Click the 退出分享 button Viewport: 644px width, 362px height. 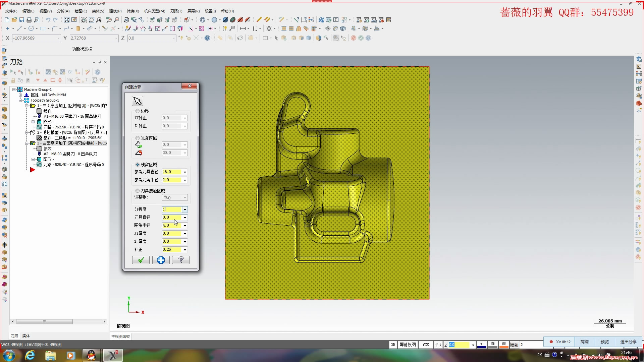click(628, 342)
